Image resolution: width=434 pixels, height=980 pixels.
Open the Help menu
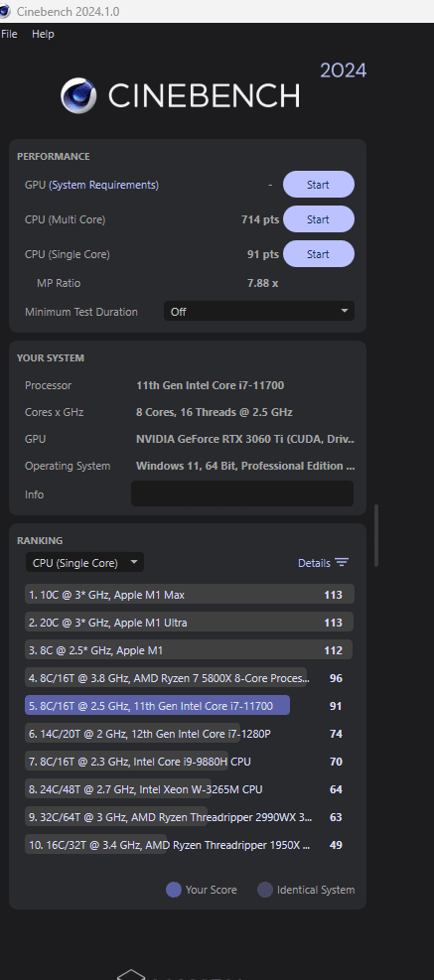point(43,34)
